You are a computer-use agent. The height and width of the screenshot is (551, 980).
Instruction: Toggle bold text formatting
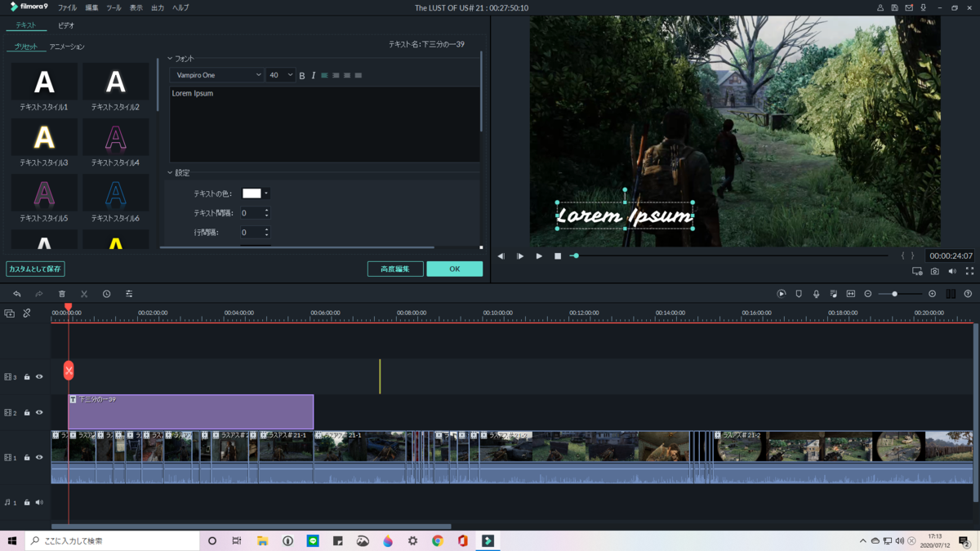(302, 75)
